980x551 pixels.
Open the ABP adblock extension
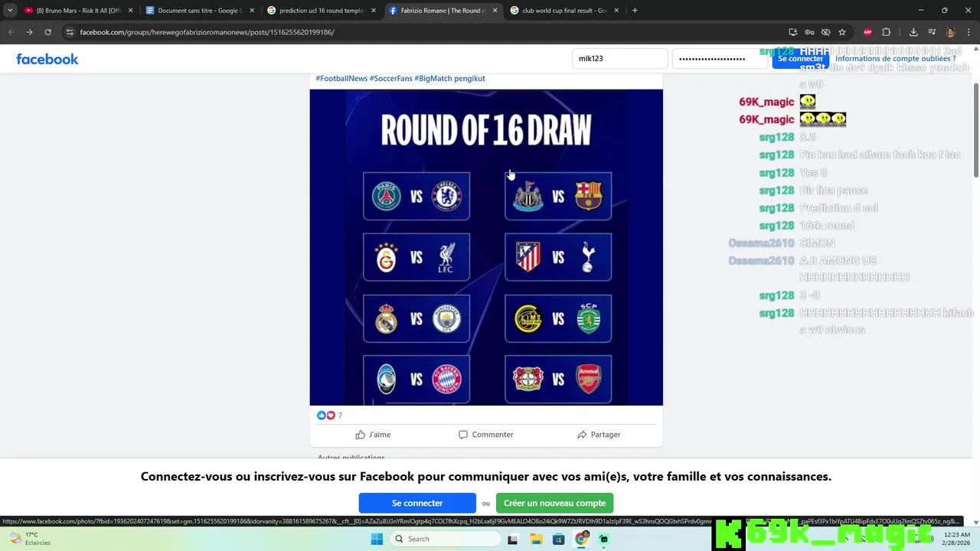click(x=867, y=32)
